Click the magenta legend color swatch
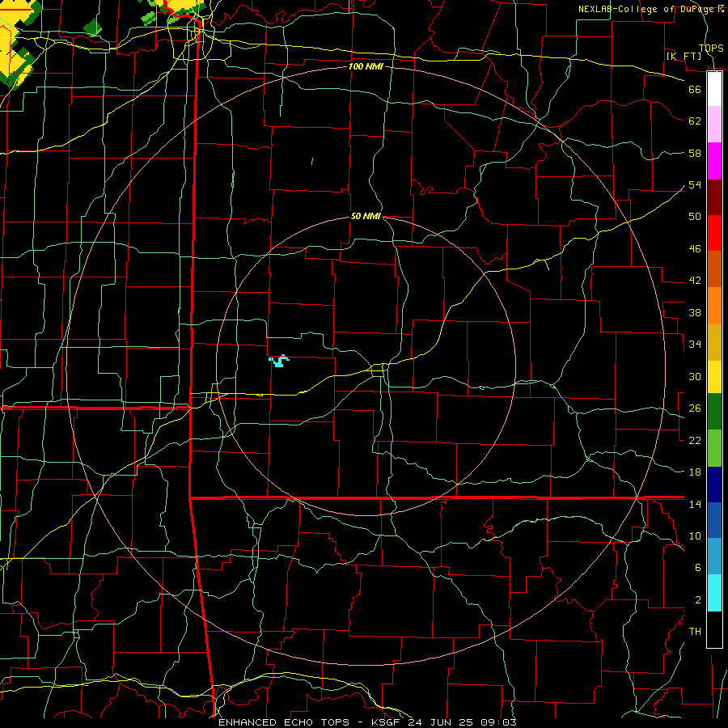The width and height of the screenshot is (728, 728). click(x=714, y=161)
